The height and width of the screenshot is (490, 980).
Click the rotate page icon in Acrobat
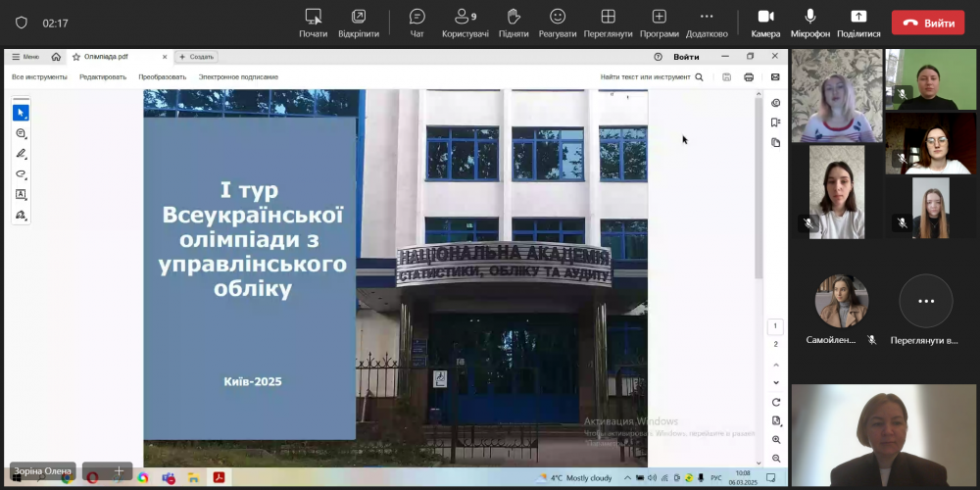(776, 402)
